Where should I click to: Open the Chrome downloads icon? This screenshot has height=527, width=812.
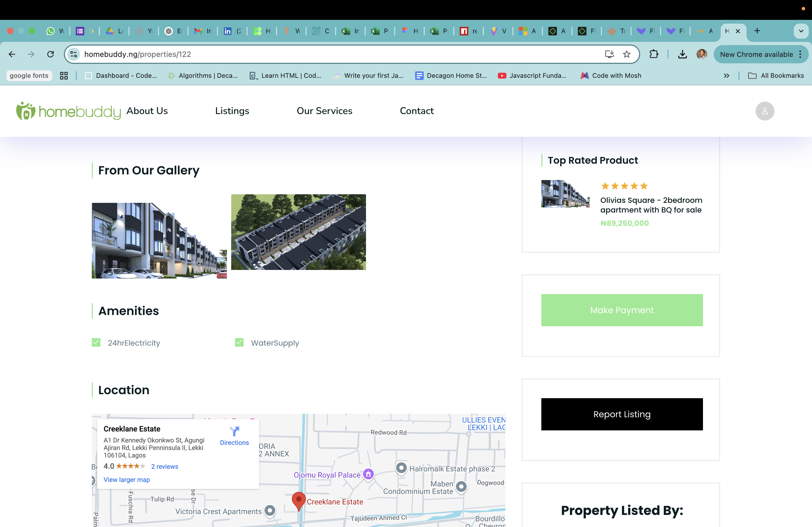[x=682, y=54]
